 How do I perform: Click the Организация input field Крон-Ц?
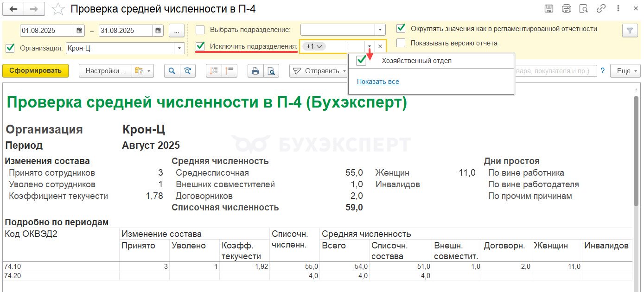pyautogui.click(x=120, y=48)
